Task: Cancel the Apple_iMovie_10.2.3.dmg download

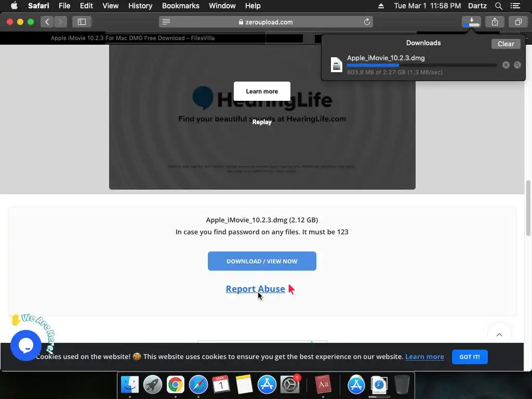Action: point(506,65)
